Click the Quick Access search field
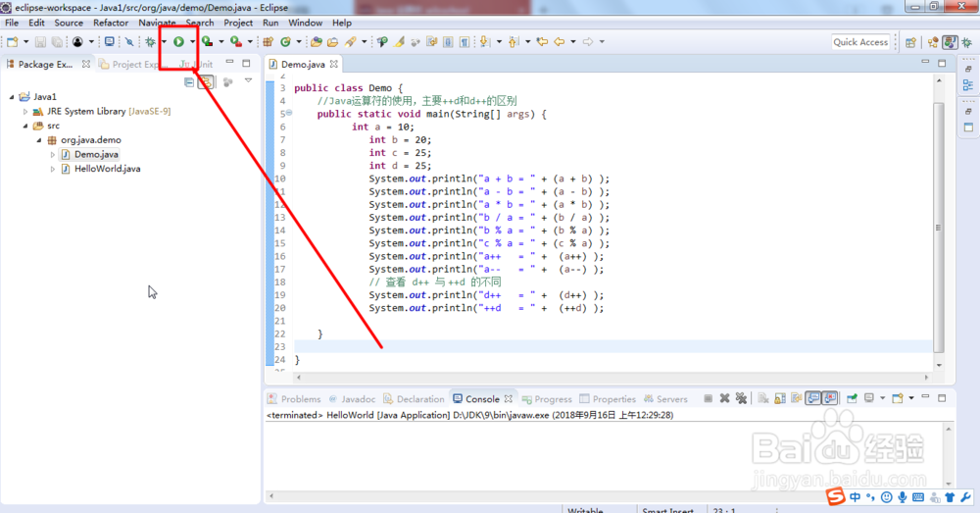 pos(860,42)
